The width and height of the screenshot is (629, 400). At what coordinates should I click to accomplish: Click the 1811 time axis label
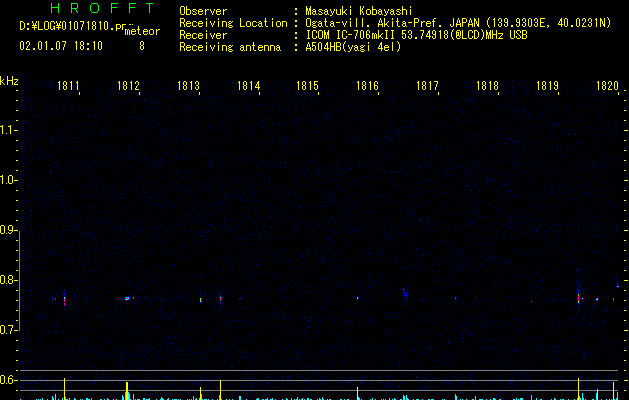click(68, 86)
